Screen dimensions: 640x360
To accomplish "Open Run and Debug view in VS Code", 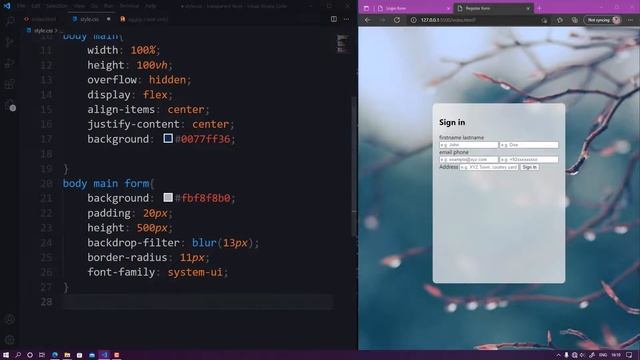I will click(10, 63).
